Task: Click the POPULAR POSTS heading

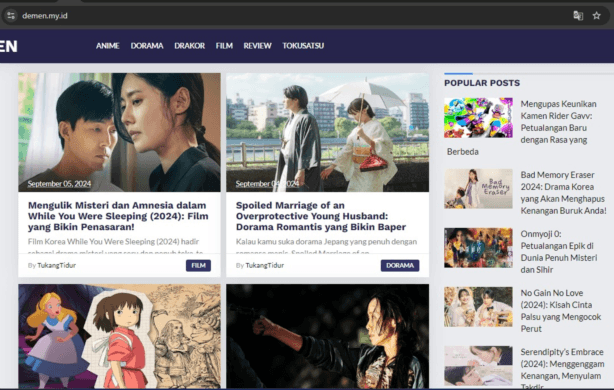Action: pos(482,83)
